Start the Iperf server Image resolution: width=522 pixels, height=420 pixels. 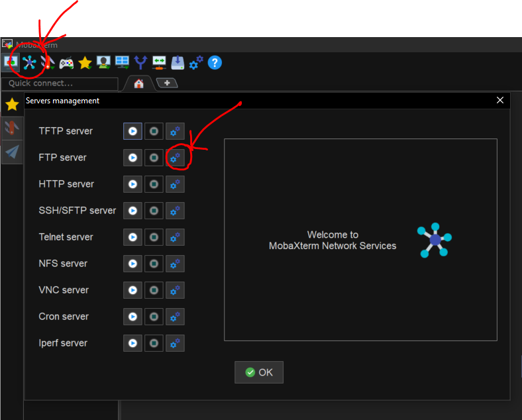tap(132, 343)
